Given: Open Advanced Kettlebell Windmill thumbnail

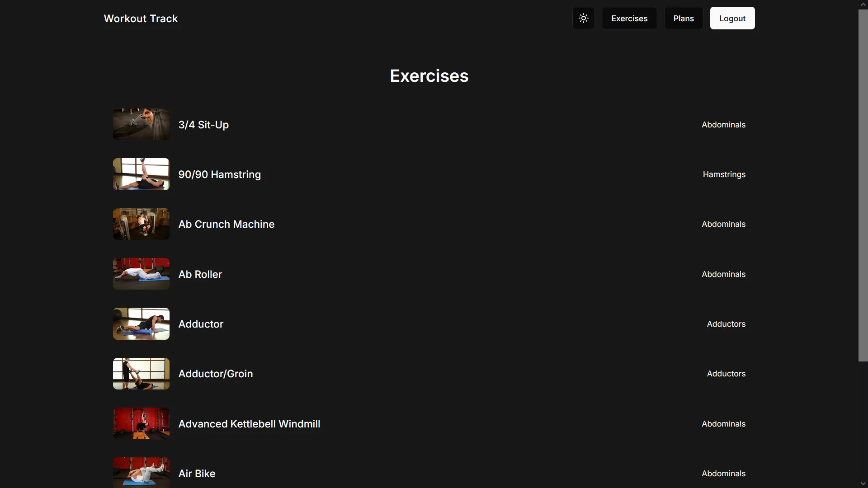Looking at the screenshot, I should tap(141, 423).
